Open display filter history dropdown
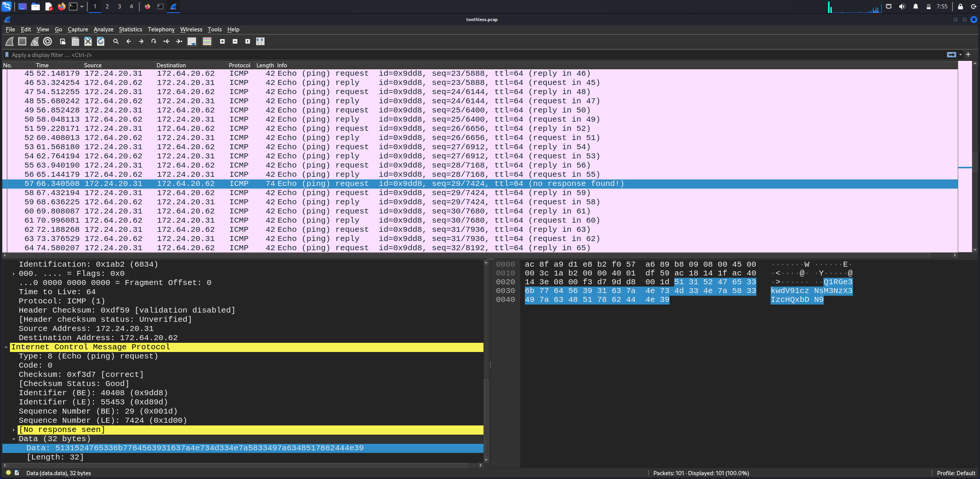The height and width of the screenshot is (479, 980). click(960, 55)
